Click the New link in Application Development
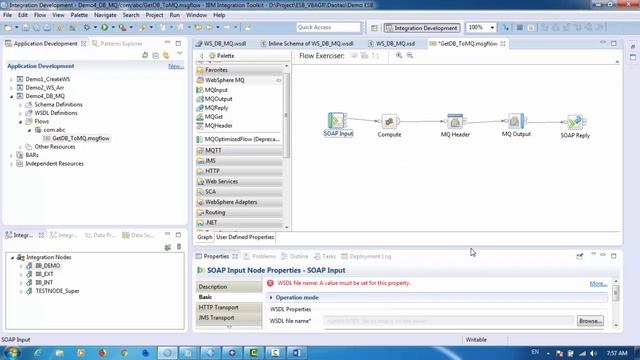Screen dimensions: 640x360 click(176, 66)
